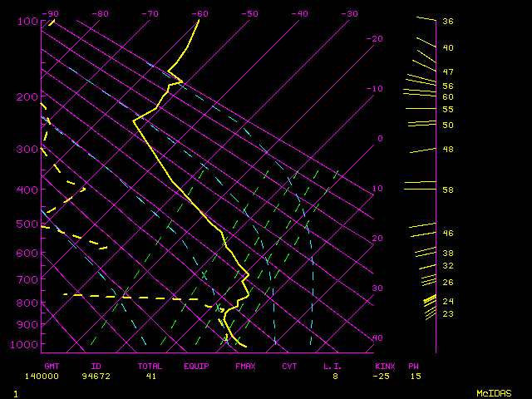Select the frame number 1 indicator
The width and height of the screenshot is (532, 399).
(x=16, y=392)
